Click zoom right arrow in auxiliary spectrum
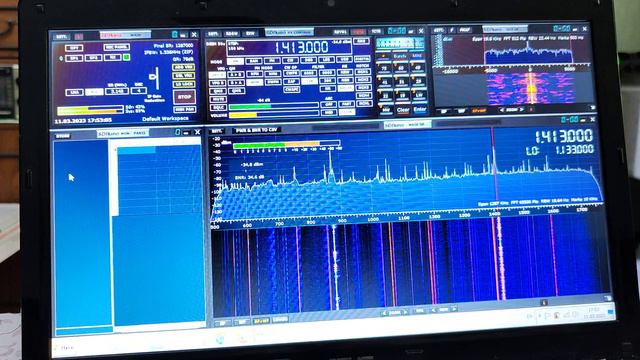Viewport: 640px width, 360px height. (521, 109)
